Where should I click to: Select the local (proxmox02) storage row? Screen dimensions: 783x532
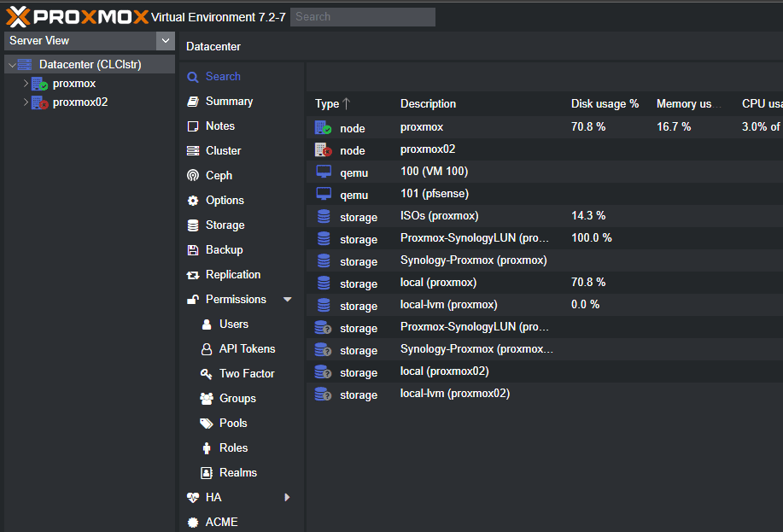click(545, 371)
